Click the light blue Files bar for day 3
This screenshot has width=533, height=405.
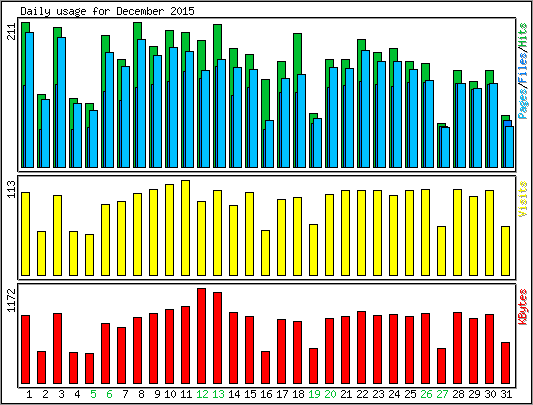click(62, 102)
